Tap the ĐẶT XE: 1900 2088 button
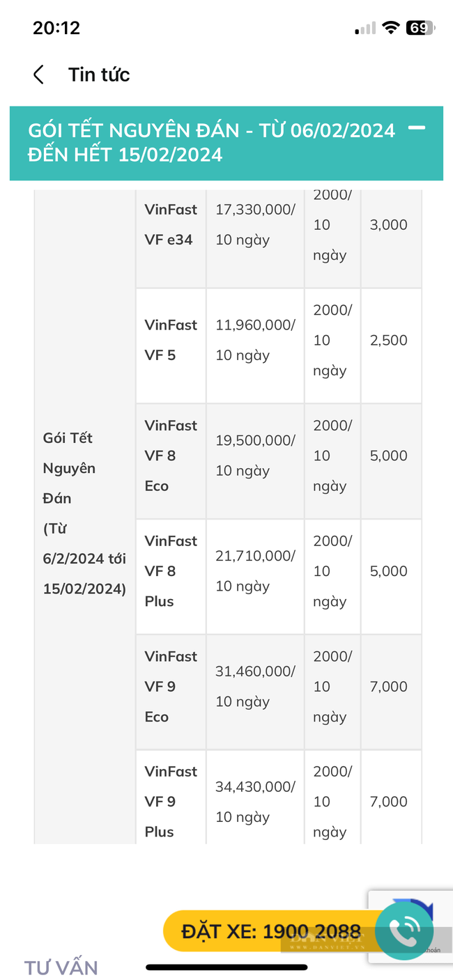 click(x=272, y=931)
